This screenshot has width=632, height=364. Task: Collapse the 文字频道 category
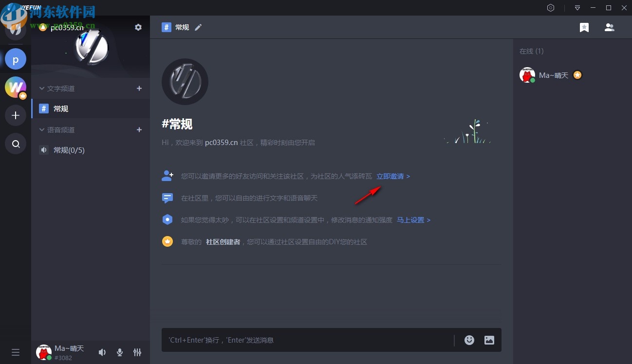(x=42, y=88)
